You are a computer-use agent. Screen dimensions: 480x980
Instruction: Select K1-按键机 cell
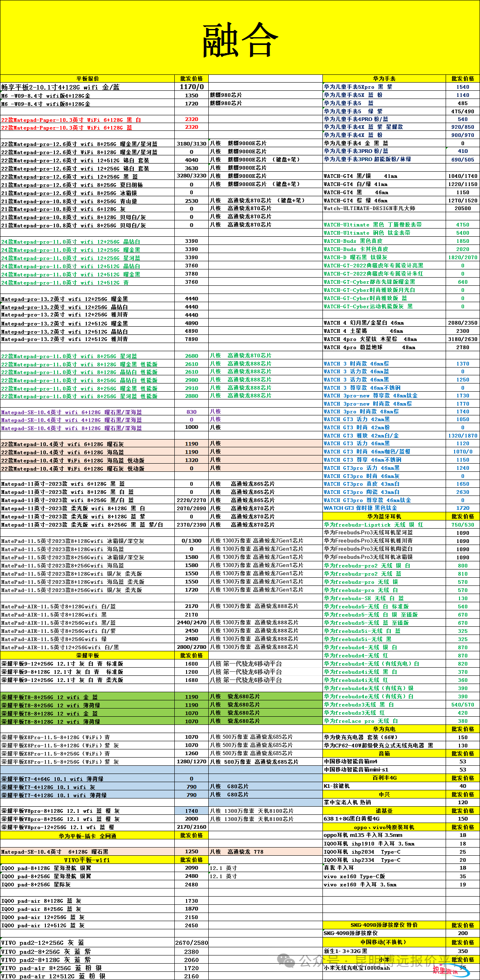pyautogui.click(x=384, y=786)
